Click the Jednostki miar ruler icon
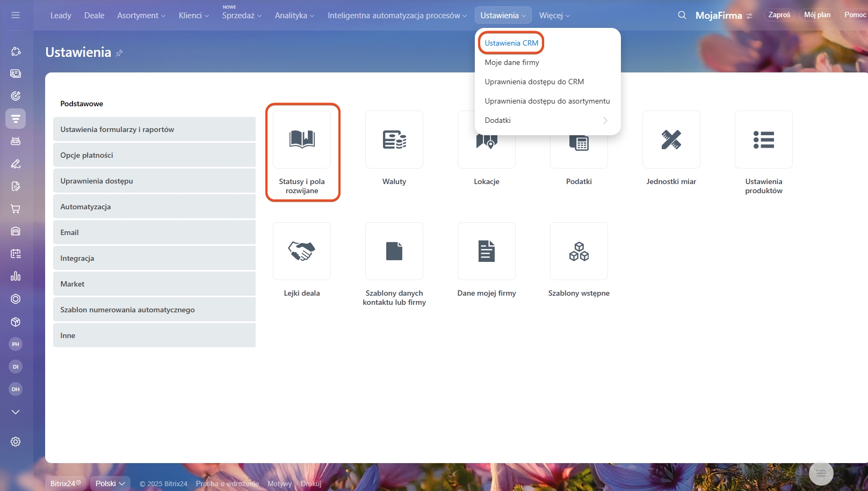This screenshot has height=491, width=868. (x=671, y=140)
